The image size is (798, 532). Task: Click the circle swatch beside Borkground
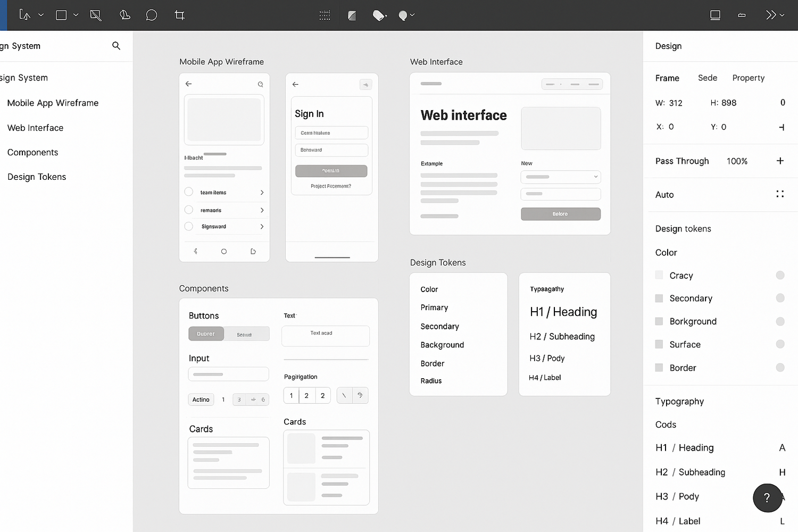(780, 321)
